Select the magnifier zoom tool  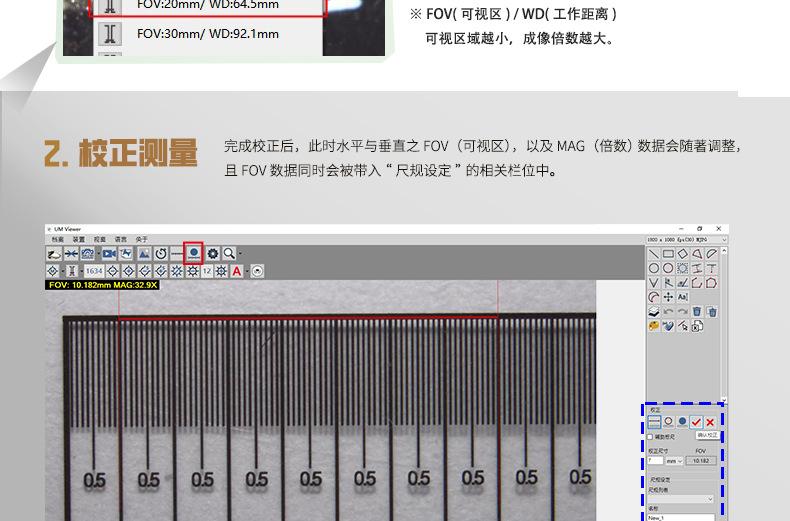[x=229, y=254]
